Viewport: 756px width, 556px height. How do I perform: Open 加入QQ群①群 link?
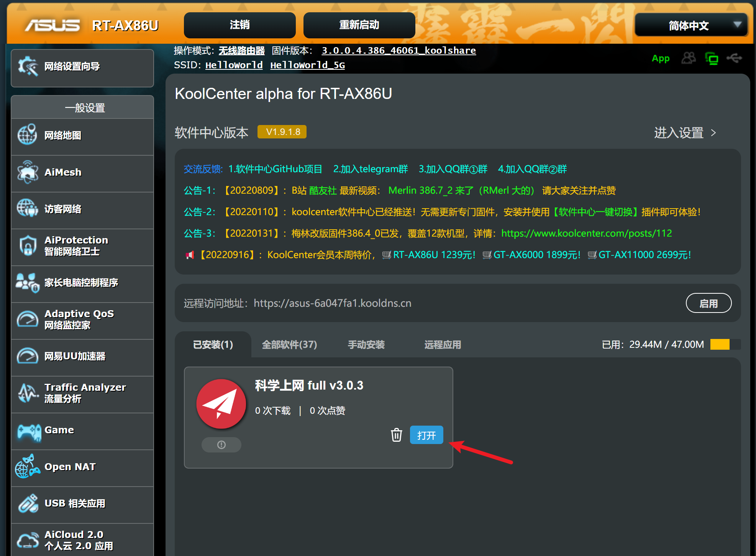click(453, 169)
